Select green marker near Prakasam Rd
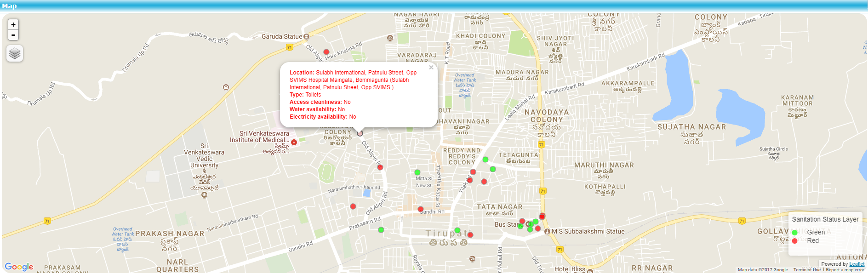 tap(381, 230)
